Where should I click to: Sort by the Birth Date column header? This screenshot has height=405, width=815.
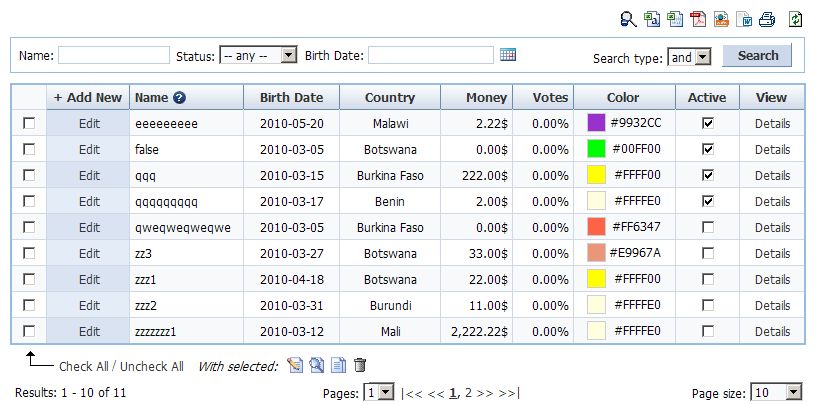pos(291,98)
